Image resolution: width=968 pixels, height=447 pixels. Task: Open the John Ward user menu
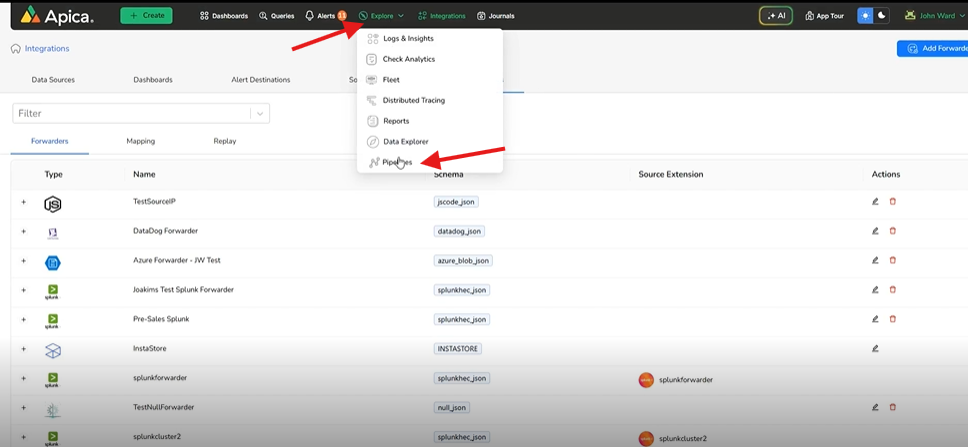[935, 16]
